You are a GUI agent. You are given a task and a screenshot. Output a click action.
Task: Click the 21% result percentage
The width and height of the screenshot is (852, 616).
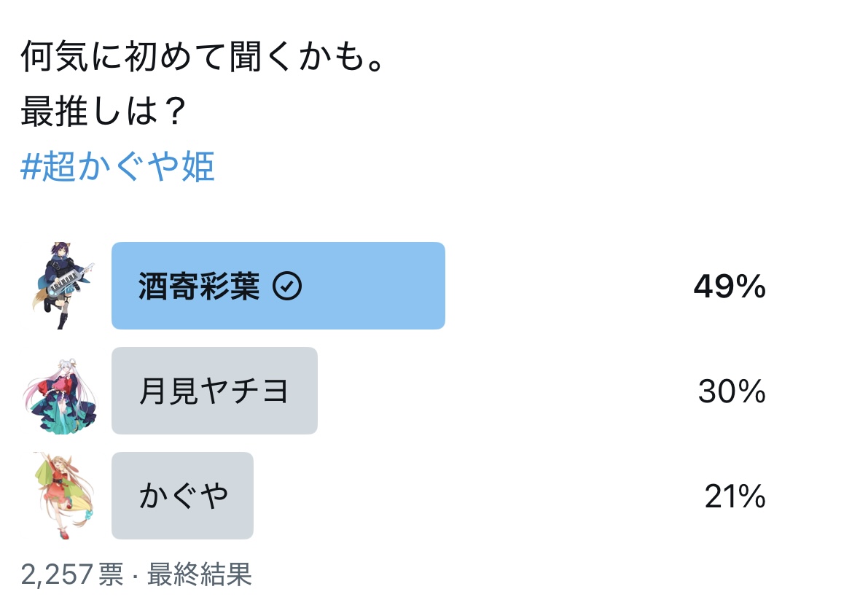[x=735, y=496]
